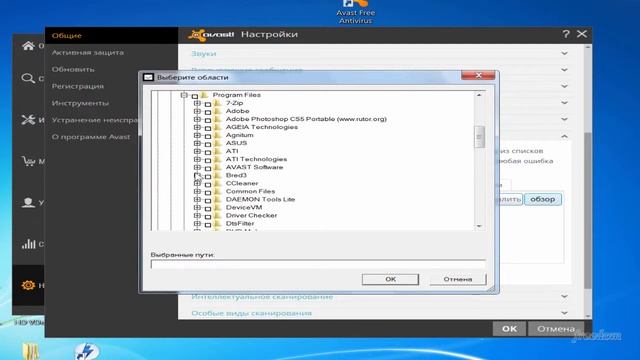The height and width of the screenshot is (360, 640).
Task: Select the Agnitum folder name
Action: coord(240,135)
